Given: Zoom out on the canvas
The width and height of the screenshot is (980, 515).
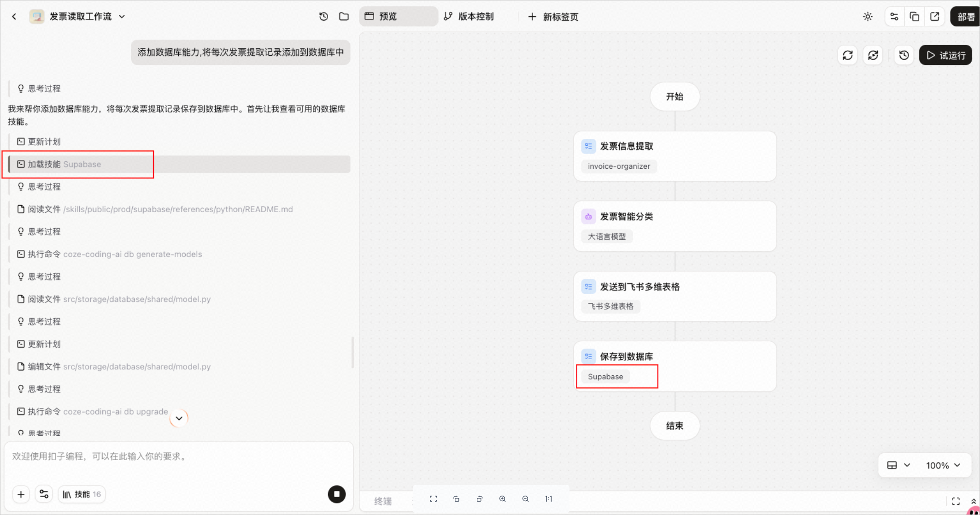Looking at the screenshot, I should 525,499.
